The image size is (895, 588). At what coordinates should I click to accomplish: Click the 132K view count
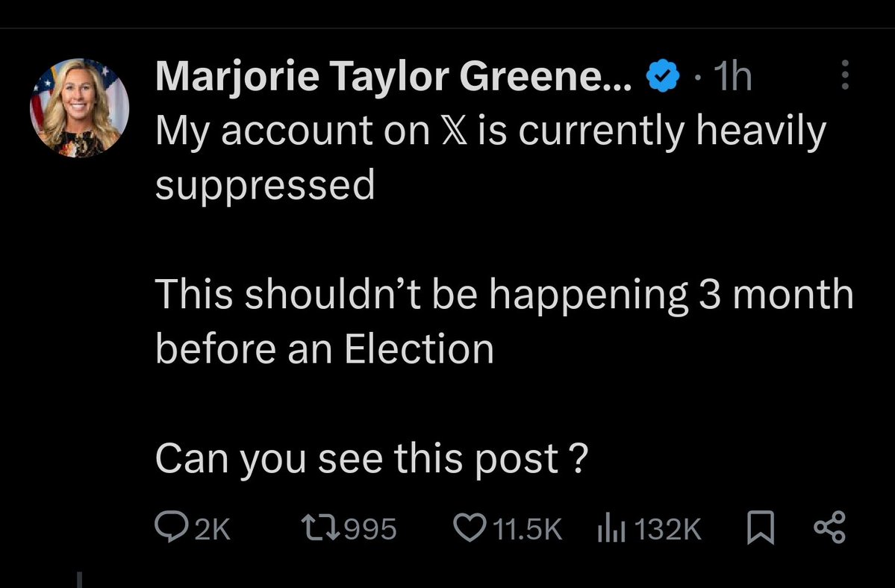click(x=668, y=529)
